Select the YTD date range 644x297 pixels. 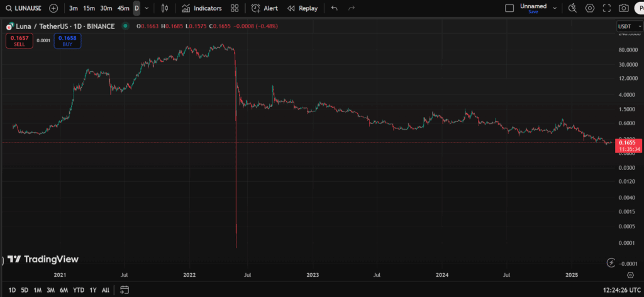(x=79, y=290)
